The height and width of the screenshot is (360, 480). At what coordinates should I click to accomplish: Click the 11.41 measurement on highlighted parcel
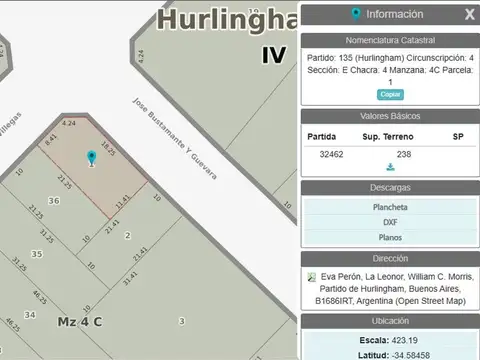[122, 202]
